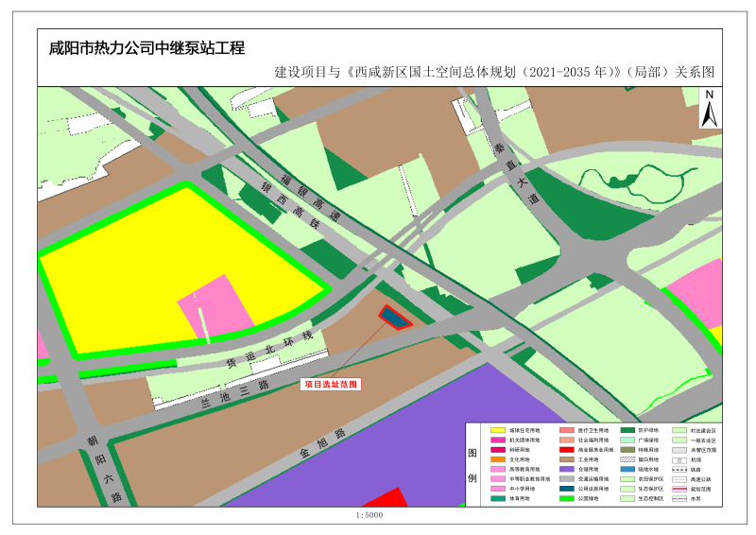Click the airport (机场) legend symbol
Screen dimensions: 756x535
(679, 459)
